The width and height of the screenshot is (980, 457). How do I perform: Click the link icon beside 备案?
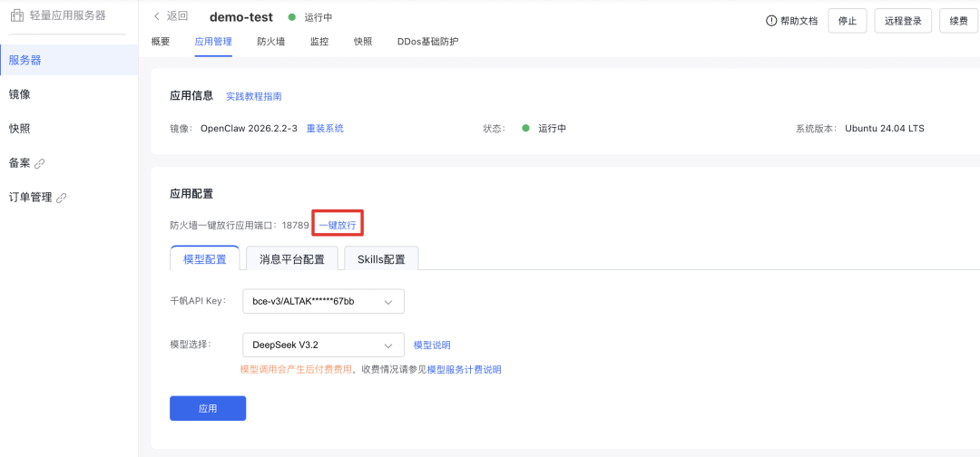click(x=40, y=163)
